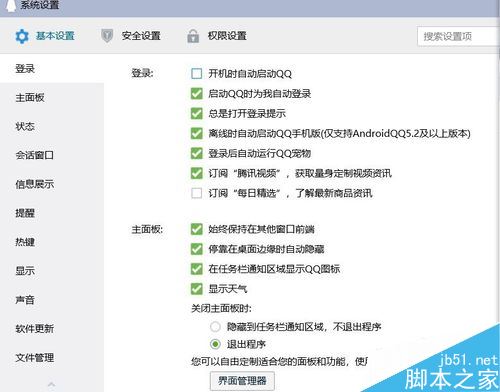Uncheck 总是打开登录提示
This screenshot has height=392, width=500.
197,113
